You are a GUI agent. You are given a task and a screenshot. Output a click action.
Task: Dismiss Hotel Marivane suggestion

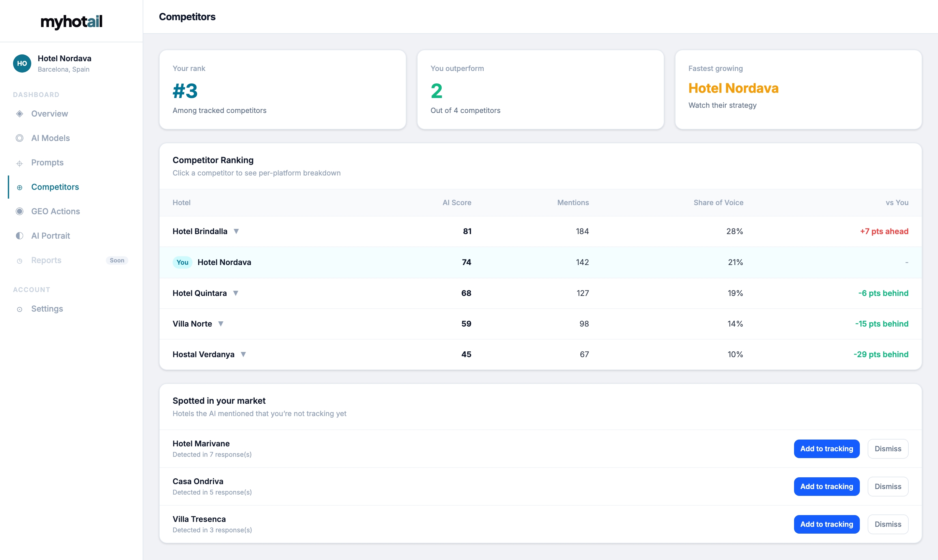click(x=888, y=449)
